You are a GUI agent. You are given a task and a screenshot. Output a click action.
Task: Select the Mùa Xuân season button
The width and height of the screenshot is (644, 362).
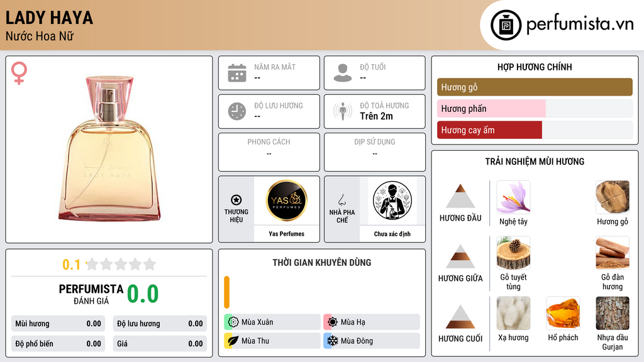tap(272, 322)
